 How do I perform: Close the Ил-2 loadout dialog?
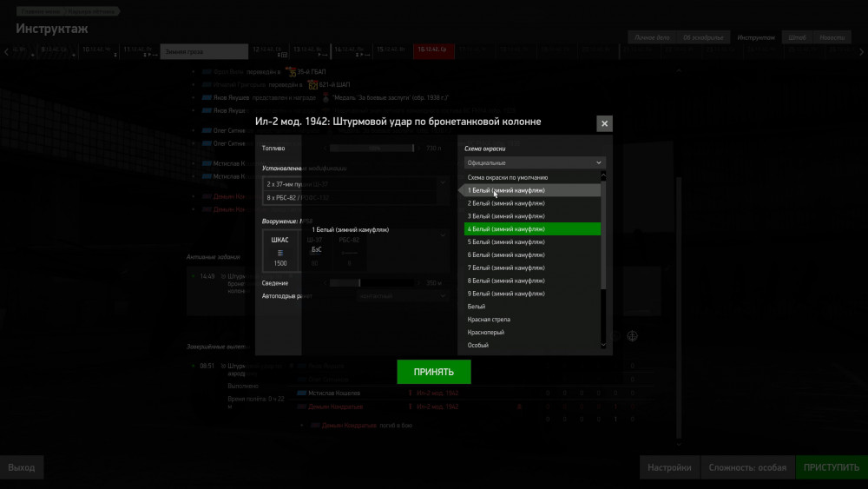click(x=604, y=123)
